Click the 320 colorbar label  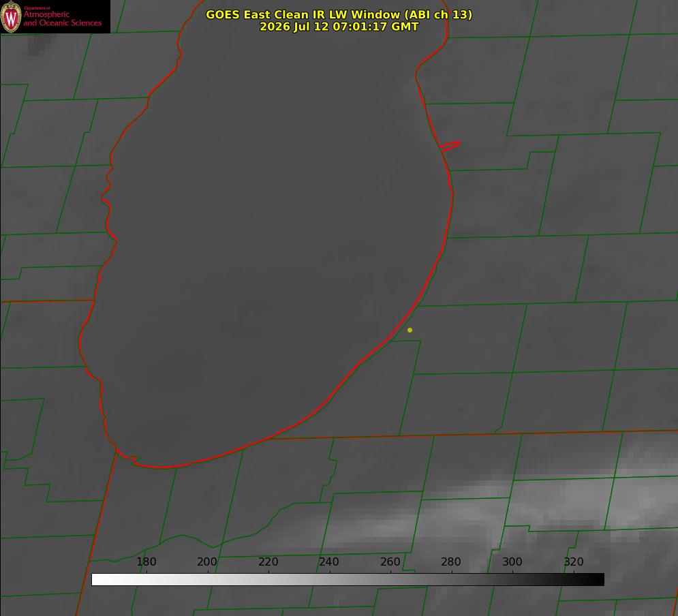[574, 561]
